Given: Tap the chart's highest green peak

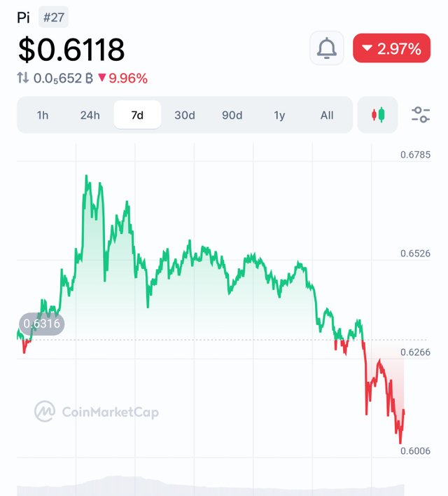Looking at the screenshot, I should (87, 177).
